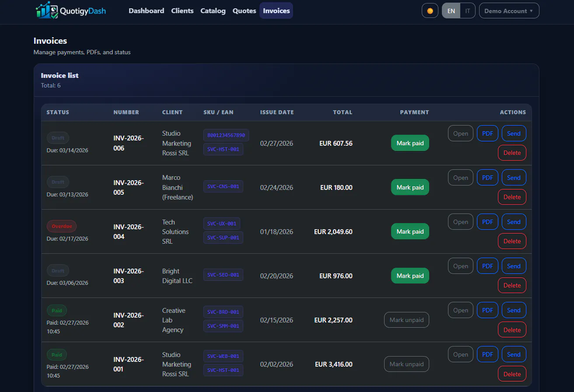The width and height of the screenshot is (574, 392).
Task: Toggle the sun theme switcher icon
Action: tap(430, 11)
